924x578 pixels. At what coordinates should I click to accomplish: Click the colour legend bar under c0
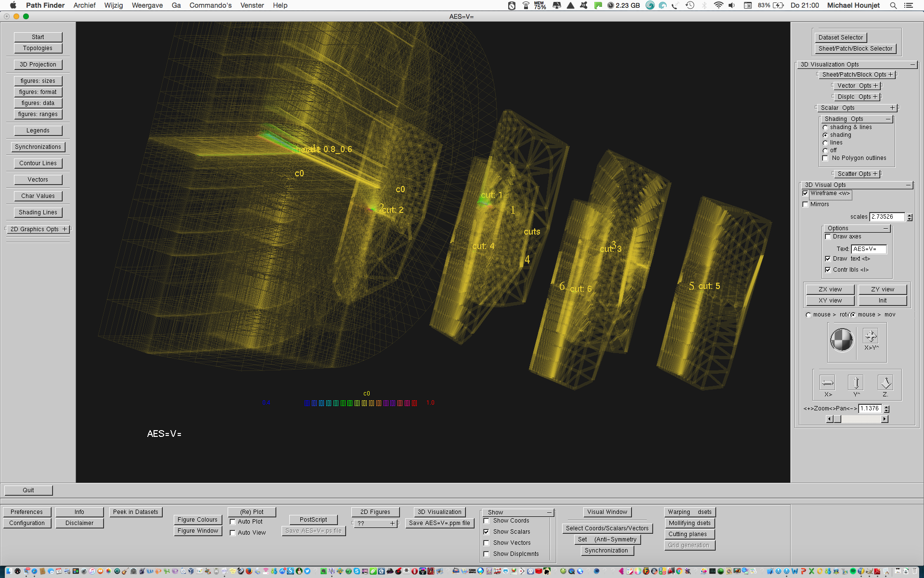[361, 403]
